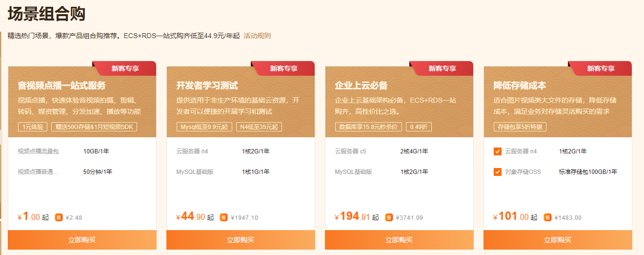Viewport: 644px width, 255px height.
Task: Click the truncated 视频点播普通… row label
Action: point(38,172)
